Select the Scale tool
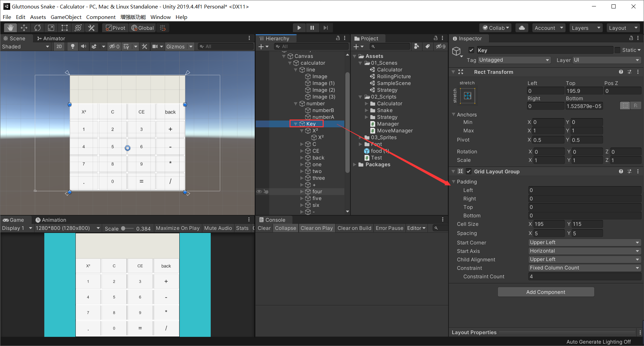 click(x=51, y=27)
